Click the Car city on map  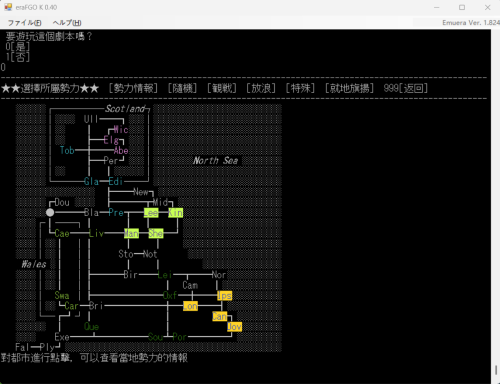point(71,306)
